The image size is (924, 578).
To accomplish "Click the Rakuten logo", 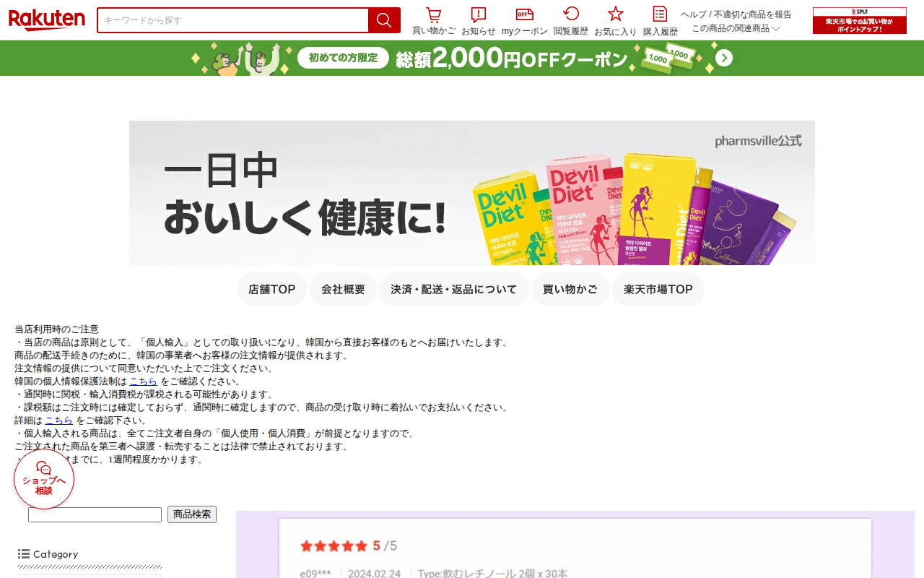I will [47, 20].
